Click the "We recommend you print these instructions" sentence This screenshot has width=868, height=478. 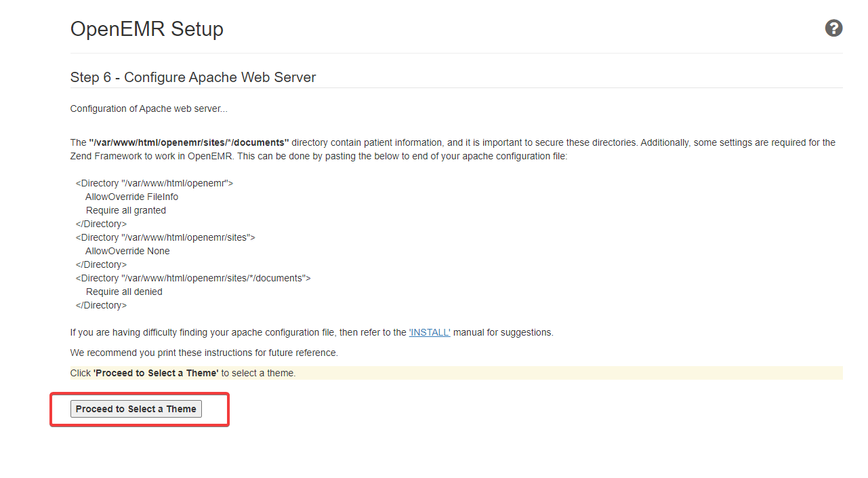coord(204,353)
